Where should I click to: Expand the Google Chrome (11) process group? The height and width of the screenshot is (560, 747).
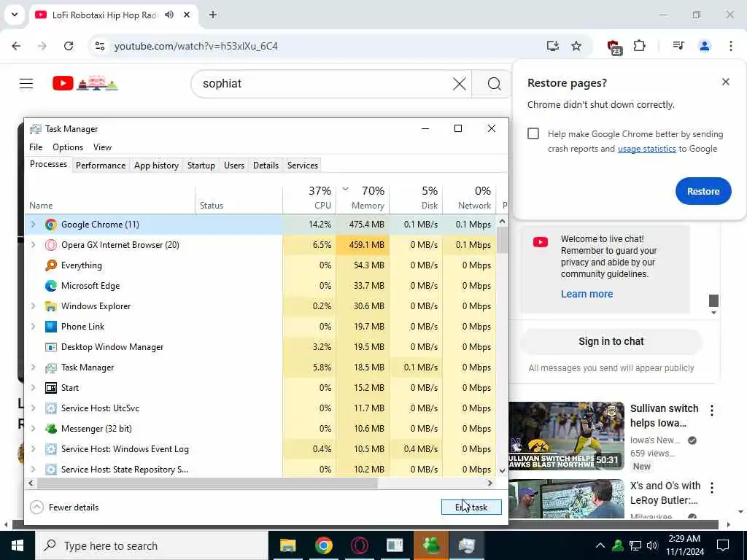tap(33, 225)
